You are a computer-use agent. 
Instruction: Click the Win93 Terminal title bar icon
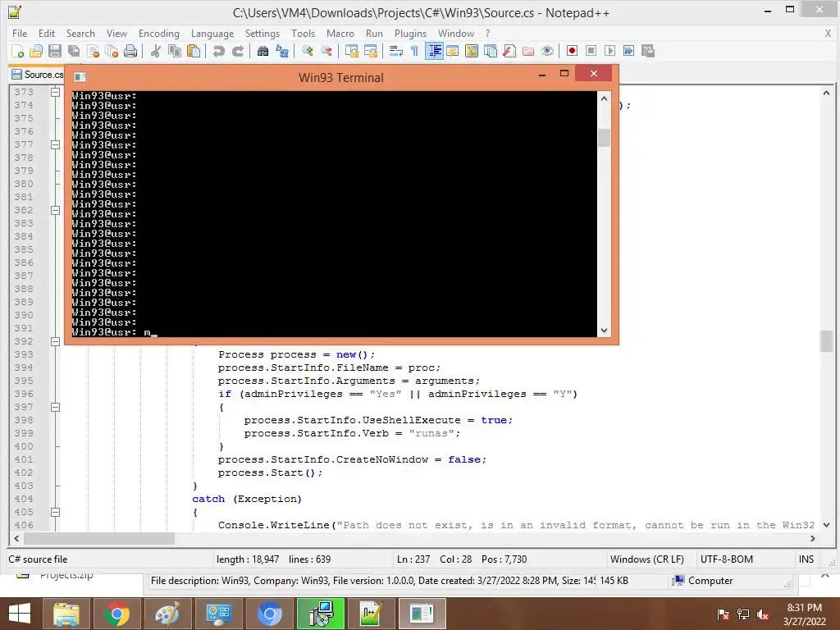pyautogui.click(x=80, y=77)
